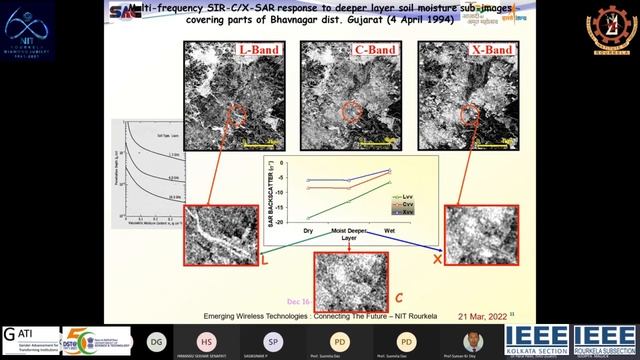Open the participant with the profile photo
Image resolution: width=640 pixels, height=360 pixels.
[x=473, y=342]
